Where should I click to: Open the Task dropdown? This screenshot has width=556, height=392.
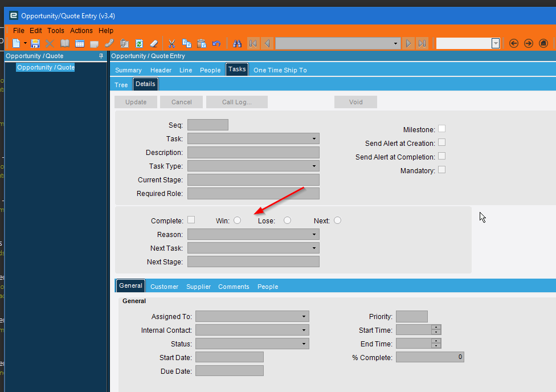tap(314, 138)
